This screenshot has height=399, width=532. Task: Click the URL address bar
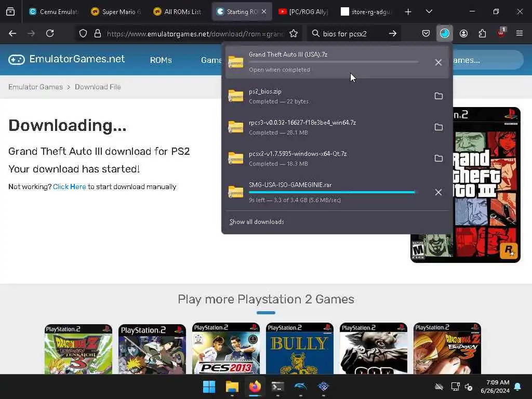click(x=195, y=34)
